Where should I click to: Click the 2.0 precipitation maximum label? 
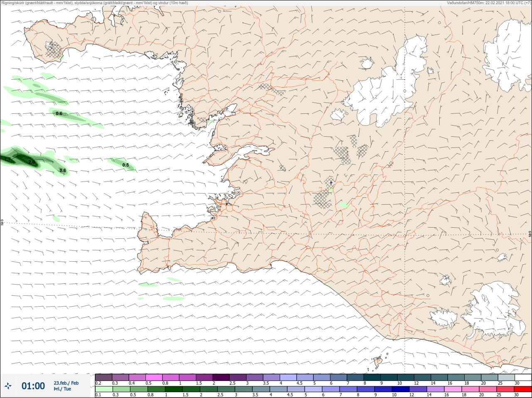(32, 162)
